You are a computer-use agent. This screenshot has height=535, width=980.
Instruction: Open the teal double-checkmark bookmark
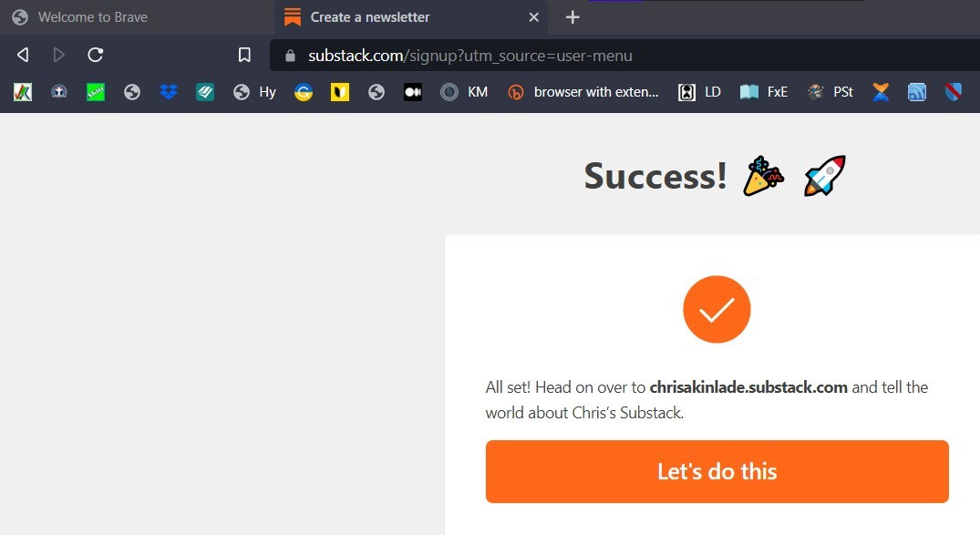pyautogui.click(x=205, y=92)
